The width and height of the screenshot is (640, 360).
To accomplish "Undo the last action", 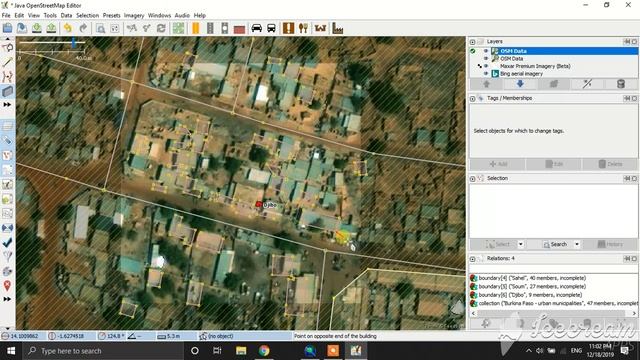I will coord(68,28).
